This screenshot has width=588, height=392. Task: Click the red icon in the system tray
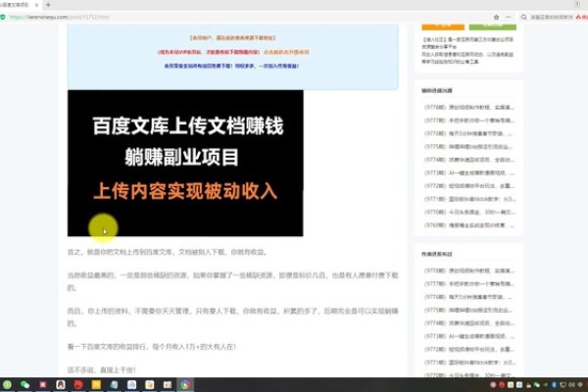coord(502,385)
